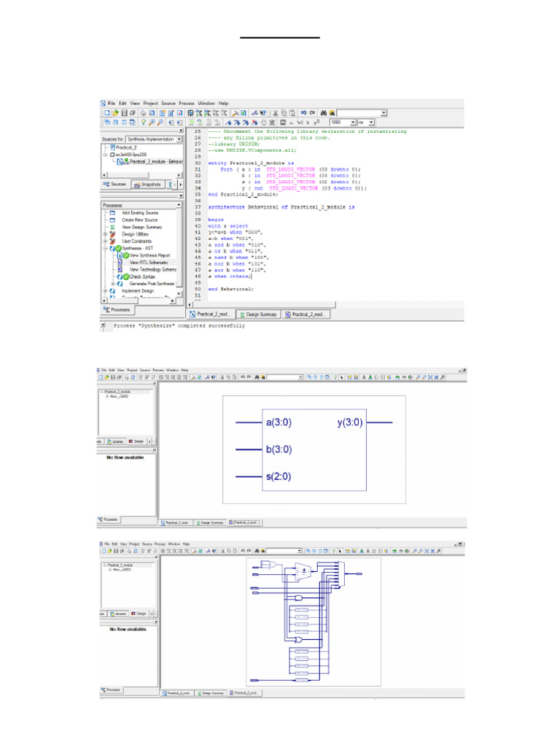Click Check Syntax process
560x747 pixels.
(142, 276)
